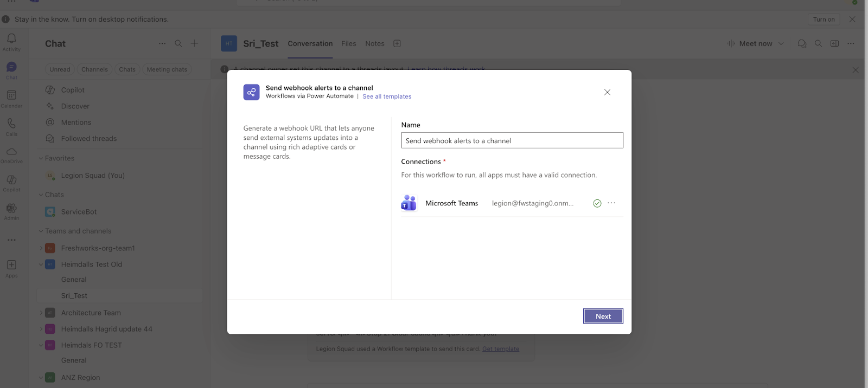Open the Apps store in the sidebar
868x388 pixels.
11,269
